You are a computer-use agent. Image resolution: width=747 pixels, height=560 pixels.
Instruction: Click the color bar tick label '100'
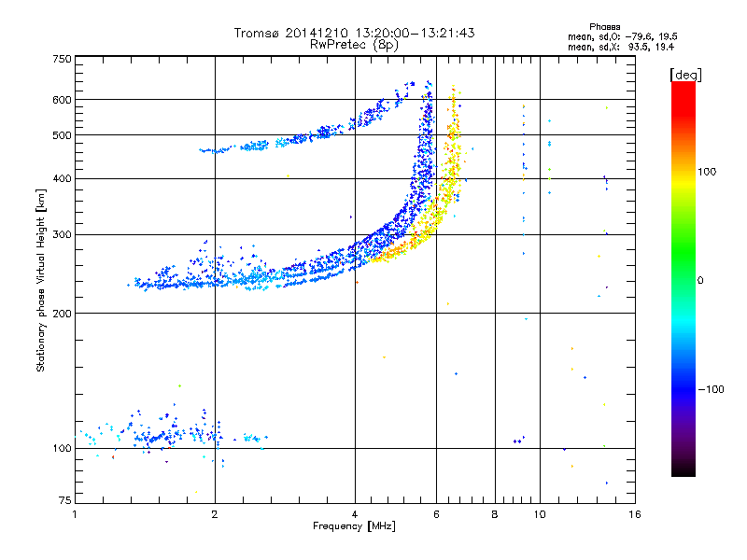pyautogui.click(x=707, y=172)
